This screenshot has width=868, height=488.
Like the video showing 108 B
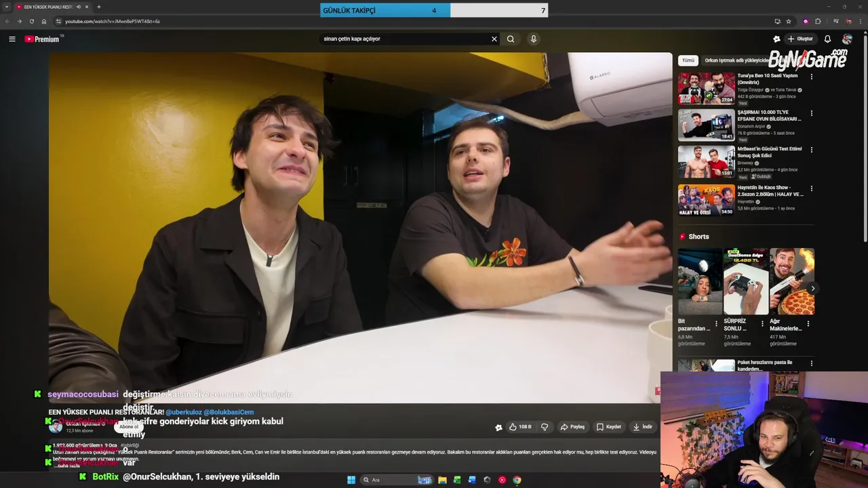click(519, 427)
